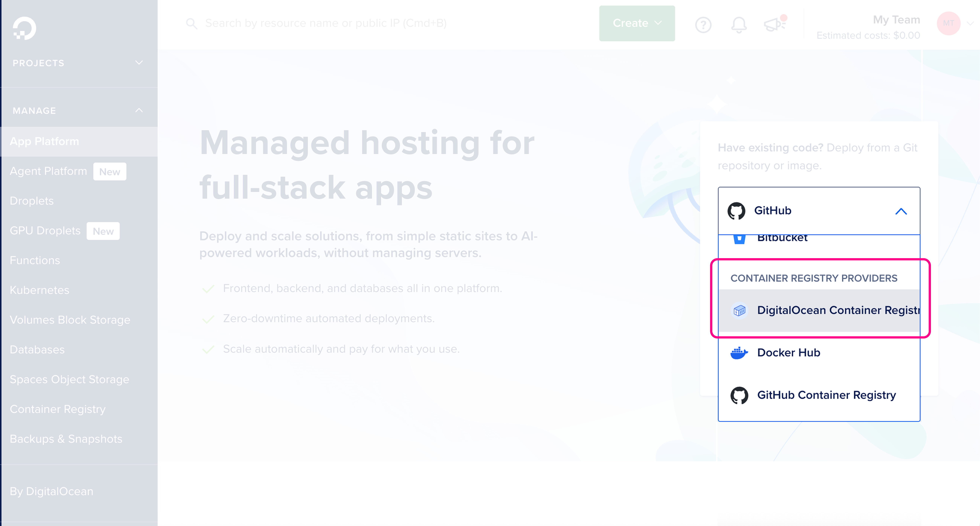Open App Platform from the sidebar
The image size is (980, 526).
coord(44,141)
